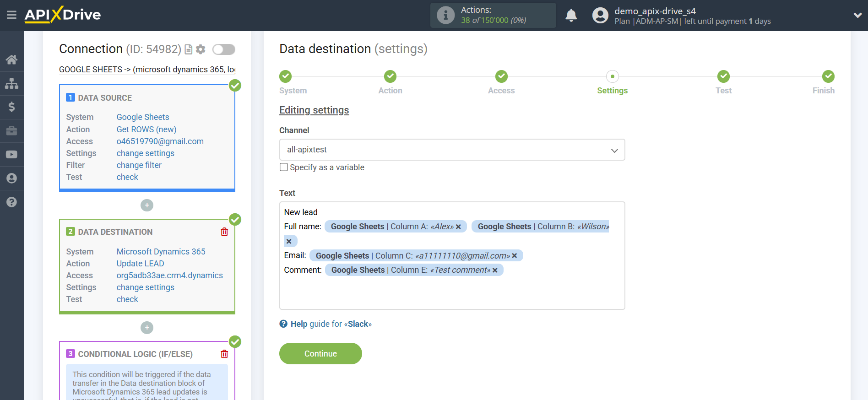Viewport: 868px width, 400px height.
Task: Open the hamburger menu
Action: [x=12, y=15]
